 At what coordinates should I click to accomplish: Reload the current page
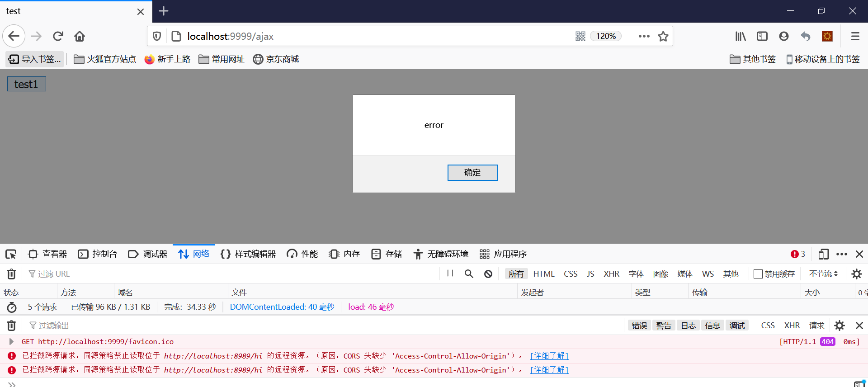(58, 36)
